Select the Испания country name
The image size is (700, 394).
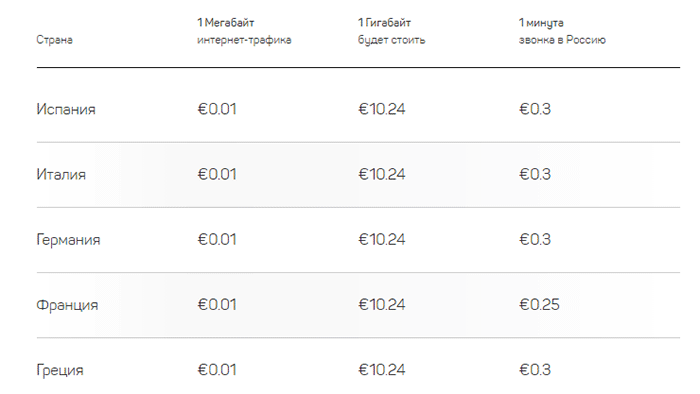coord(66,109)
